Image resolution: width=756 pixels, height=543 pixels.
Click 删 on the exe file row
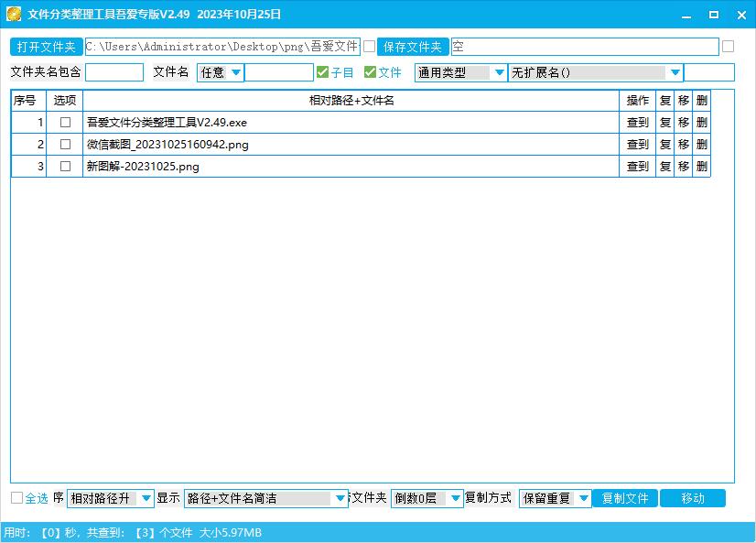[701, 122]
